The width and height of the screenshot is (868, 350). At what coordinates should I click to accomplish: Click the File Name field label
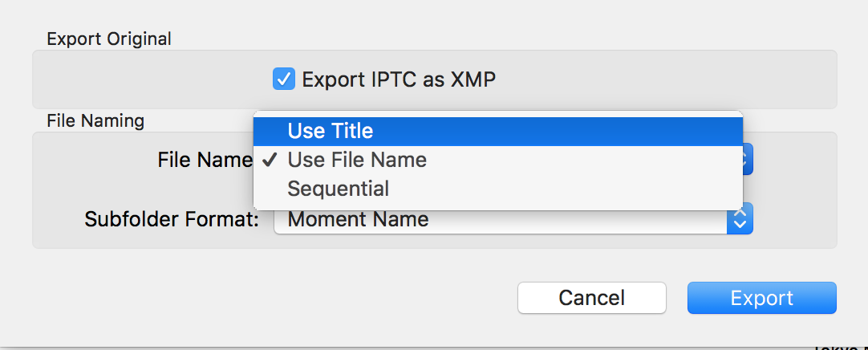click(205, 160)
